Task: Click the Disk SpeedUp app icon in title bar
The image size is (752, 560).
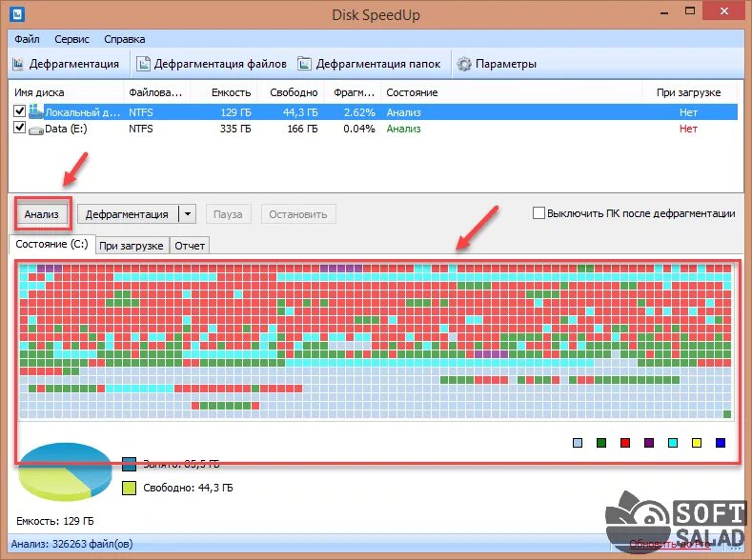Action: [x=17, y=13]
